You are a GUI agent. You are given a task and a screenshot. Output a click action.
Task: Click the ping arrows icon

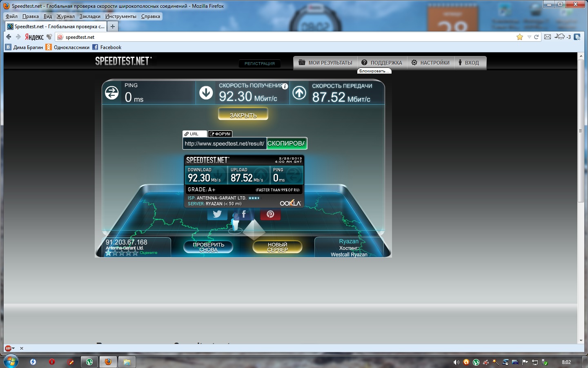tap(112, 93)
